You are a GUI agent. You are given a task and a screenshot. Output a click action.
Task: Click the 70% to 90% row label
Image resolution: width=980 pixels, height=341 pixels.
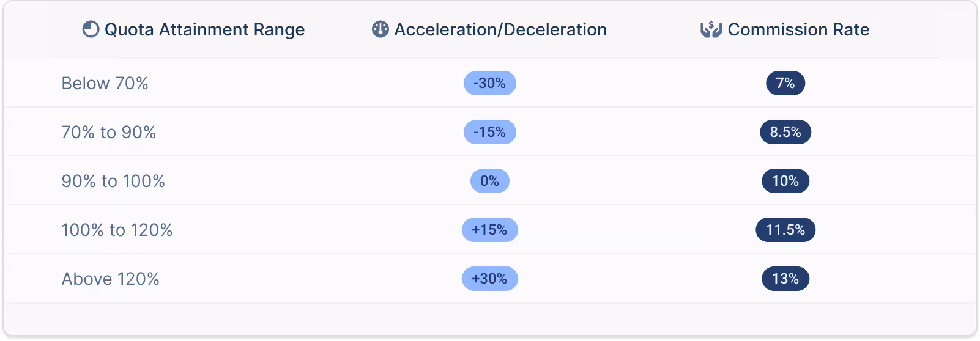tap(108, 132)
